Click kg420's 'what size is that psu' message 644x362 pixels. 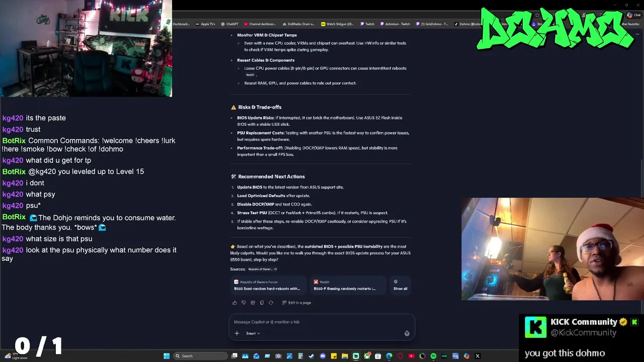click(59, 239)
